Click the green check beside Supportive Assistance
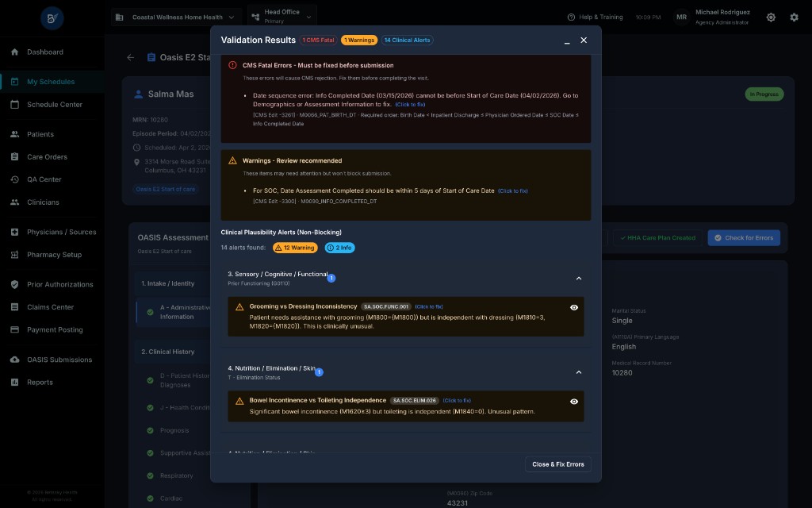This screenshot has height=508, width=812. click(x=150, y=453)
